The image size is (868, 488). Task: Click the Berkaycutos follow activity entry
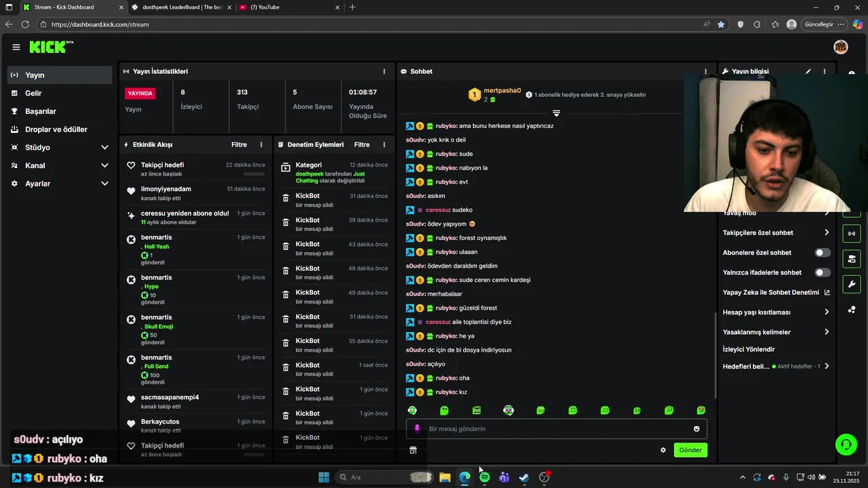[x=196, y=426]
